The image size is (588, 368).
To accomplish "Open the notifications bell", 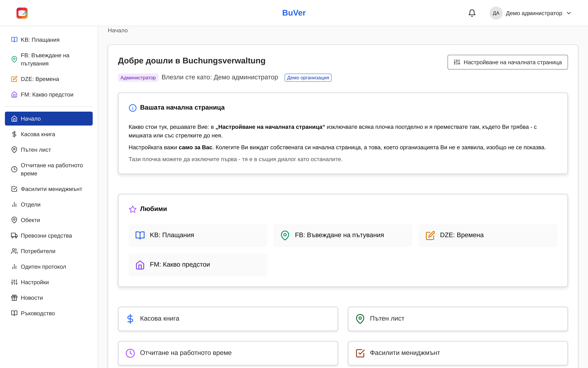I will click(x=472, y=13).
